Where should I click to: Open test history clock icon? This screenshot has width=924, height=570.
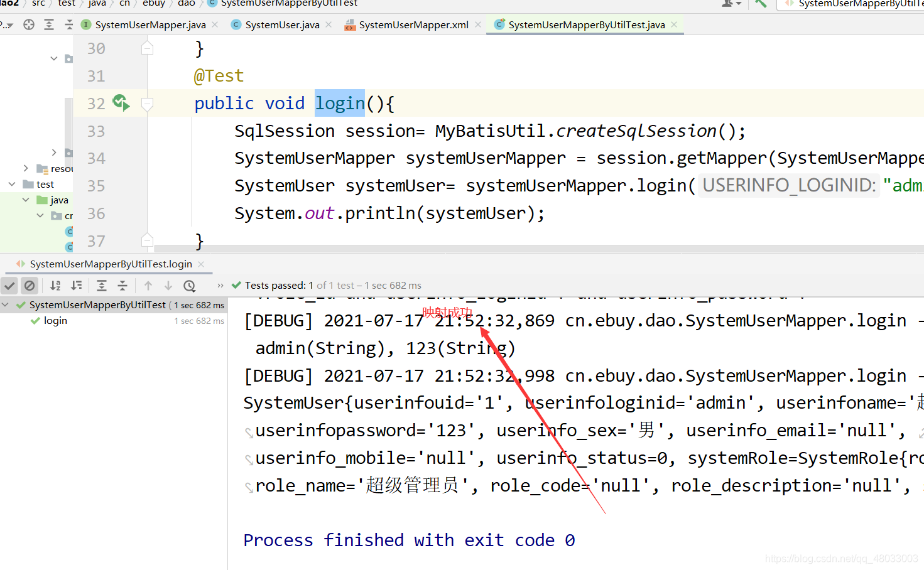pos(189,286)
